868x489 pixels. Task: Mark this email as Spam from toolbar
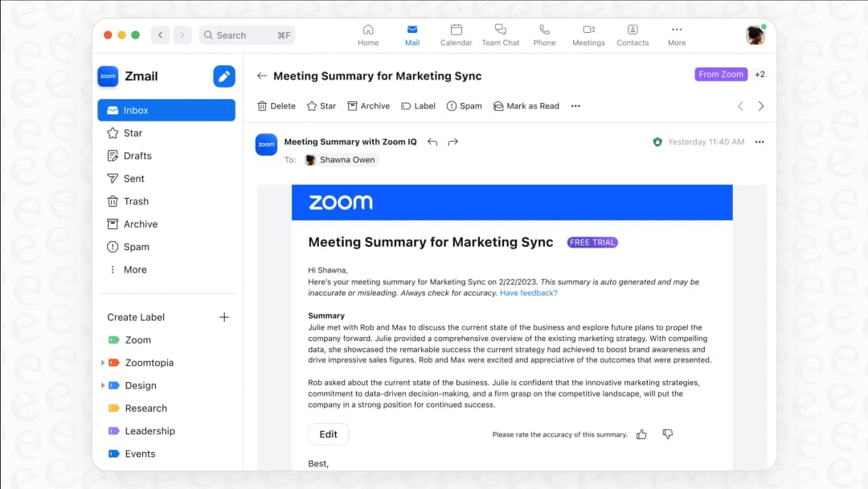464,106
